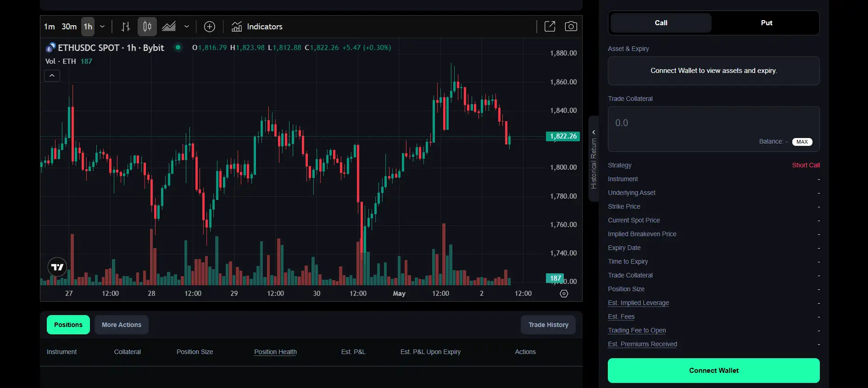
Task: Switch to the More Actions tab
Action: 122,325
